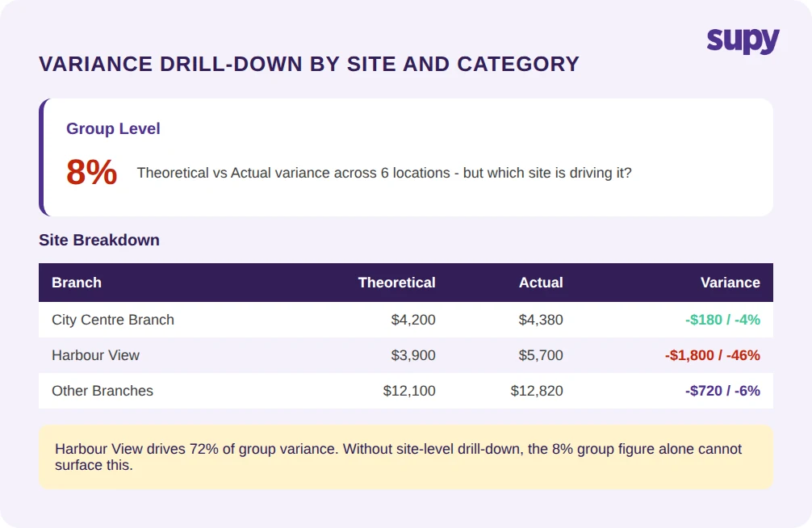Click Other Branches actual value $12,820
The width and height of the screenshot is (812, 528).
point(537,391)
